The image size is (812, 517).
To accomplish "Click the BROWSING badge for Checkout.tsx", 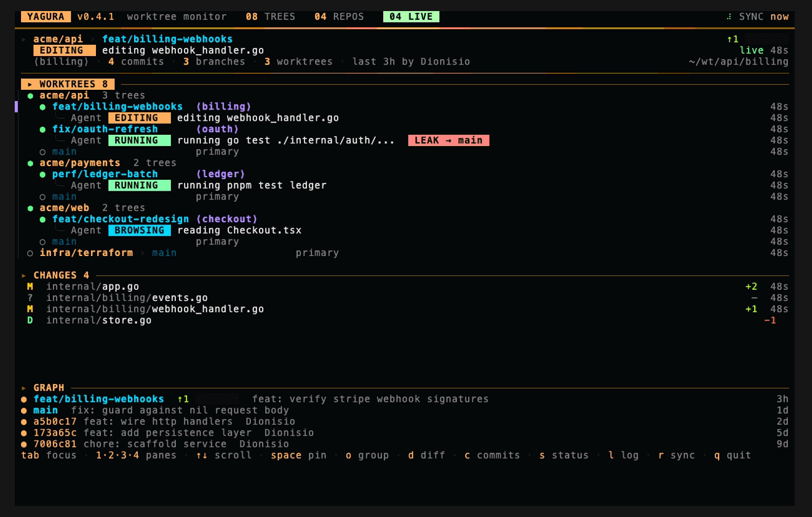I will pyautogui.click(x=140, y=230).
